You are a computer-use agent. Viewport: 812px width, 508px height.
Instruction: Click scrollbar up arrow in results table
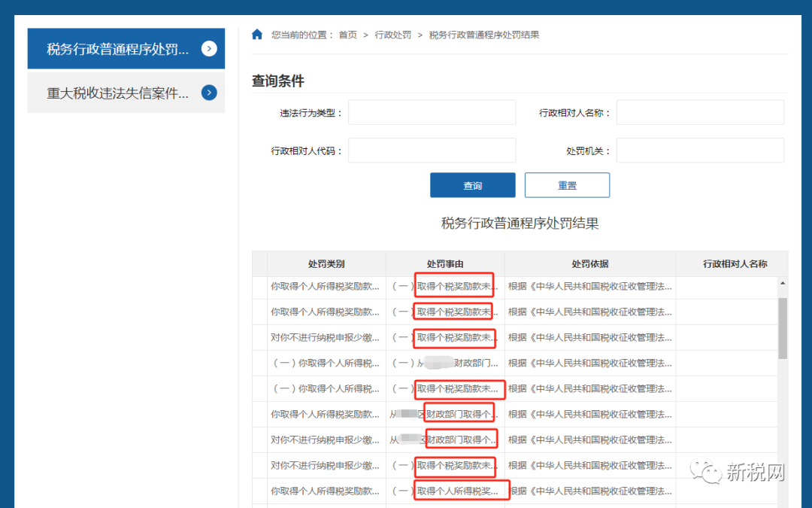[783, 283]
